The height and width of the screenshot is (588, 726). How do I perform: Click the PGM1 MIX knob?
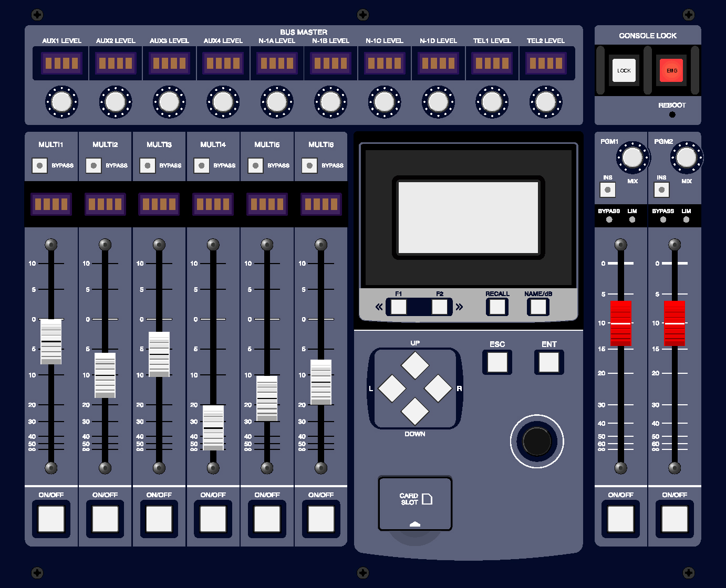tap(632, 157)
